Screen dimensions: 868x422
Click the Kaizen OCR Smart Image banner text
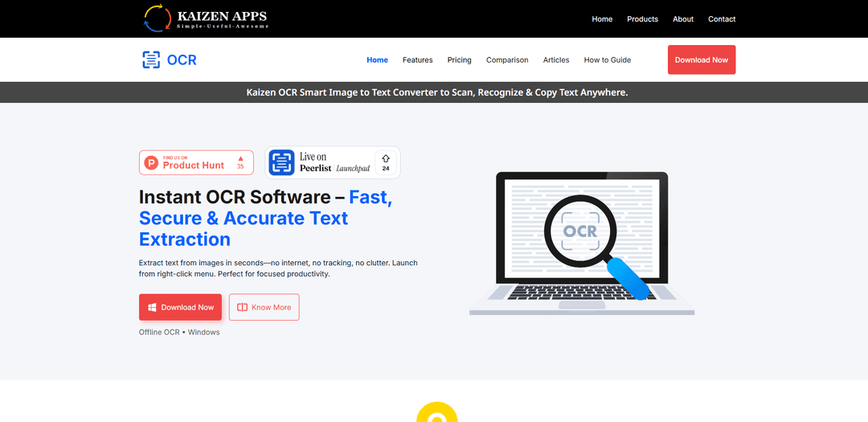(436, 92)
